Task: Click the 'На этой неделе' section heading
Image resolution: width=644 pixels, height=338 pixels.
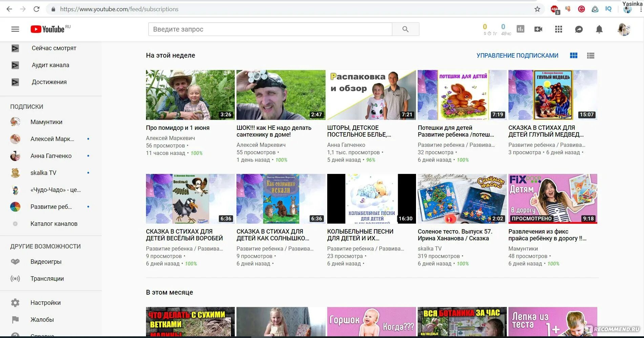Action: 170,56
